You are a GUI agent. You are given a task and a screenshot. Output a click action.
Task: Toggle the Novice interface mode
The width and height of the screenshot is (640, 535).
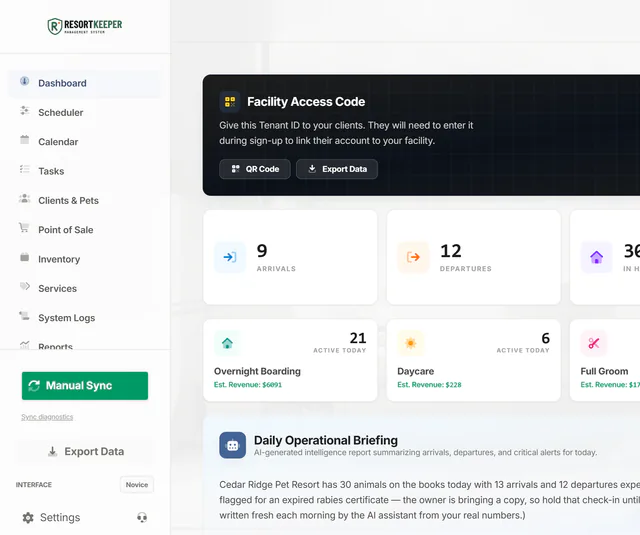point(137,485)
